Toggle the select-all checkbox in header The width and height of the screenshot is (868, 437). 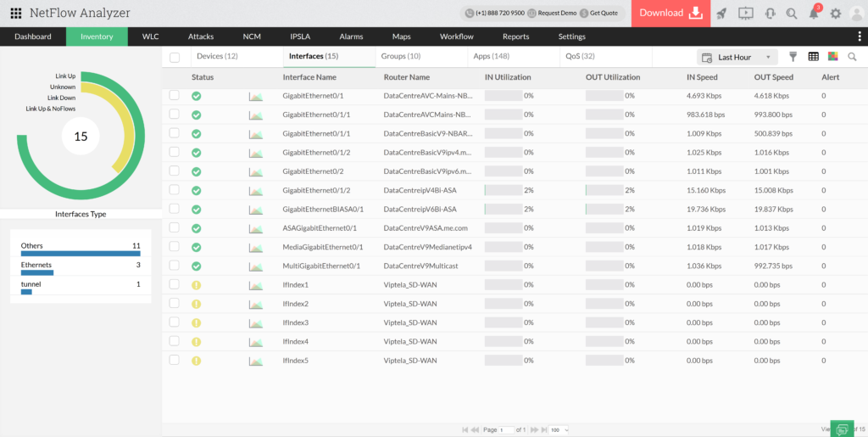point(175,57)
